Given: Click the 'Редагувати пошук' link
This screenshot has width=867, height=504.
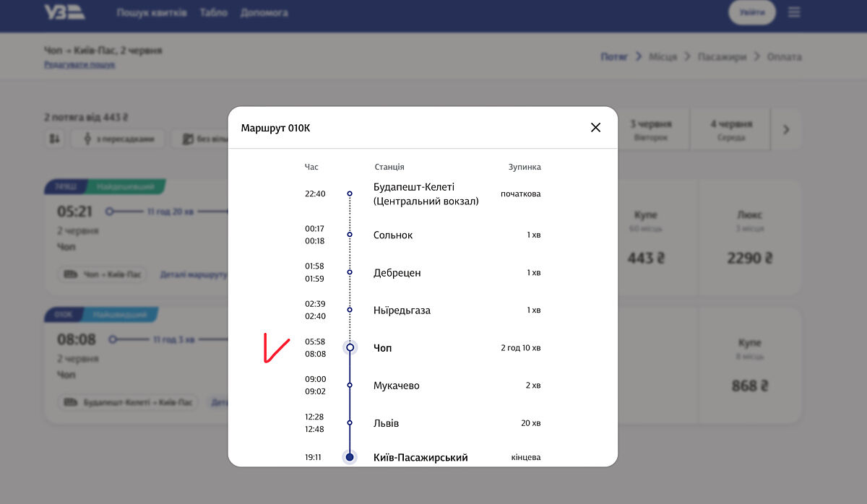Looking at the screenshot, I should click(x=79, y=64).
